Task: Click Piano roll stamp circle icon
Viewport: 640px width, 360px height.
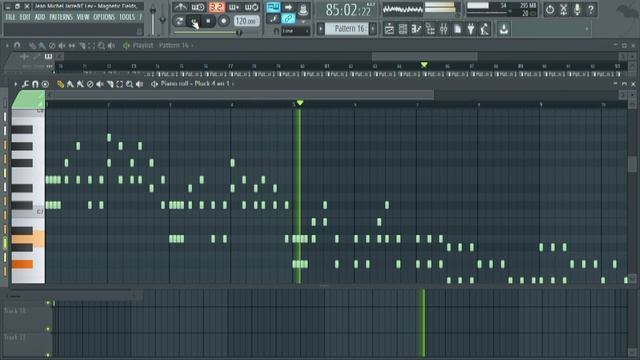Action: pos(45,84)
